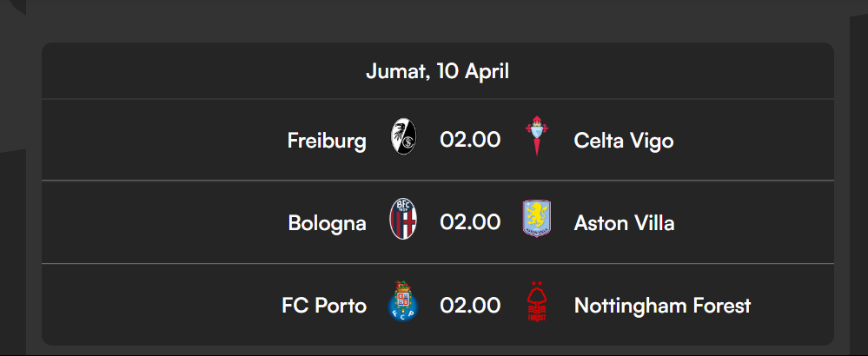Open the Celta Vigo team name link
The height and width of the screenshot is (356, 868).
point(623,140)
